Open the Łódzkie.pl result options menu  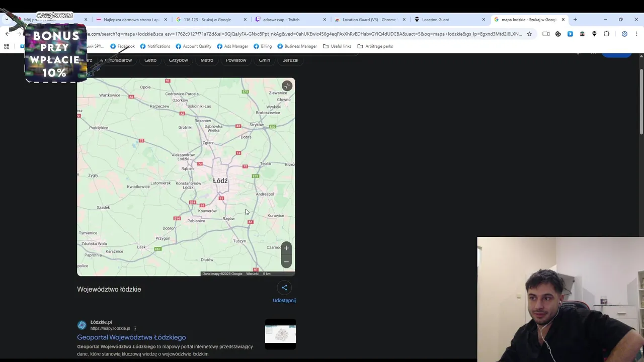pos(135,328)
